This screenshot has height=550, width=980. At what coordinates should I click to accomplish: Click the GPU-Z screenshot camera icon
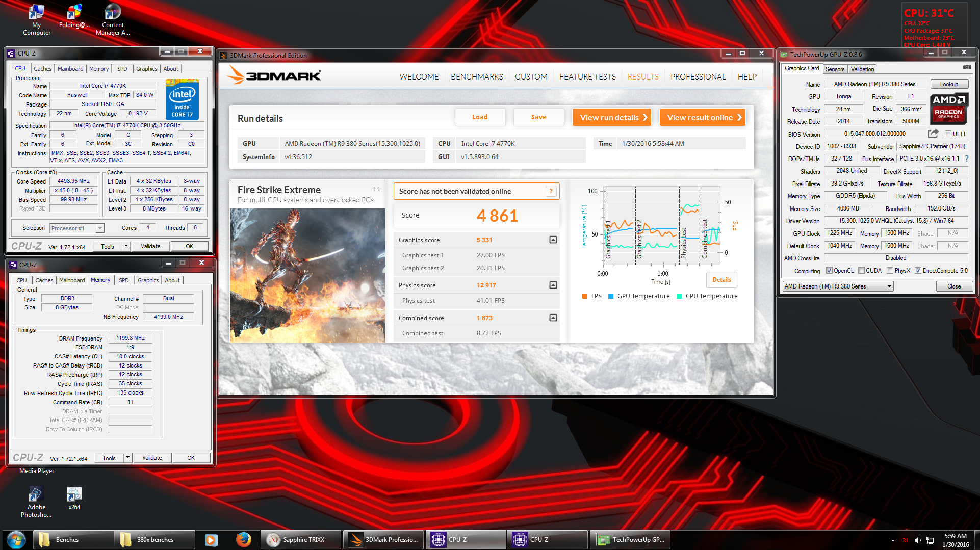click(x=967, y=67)
